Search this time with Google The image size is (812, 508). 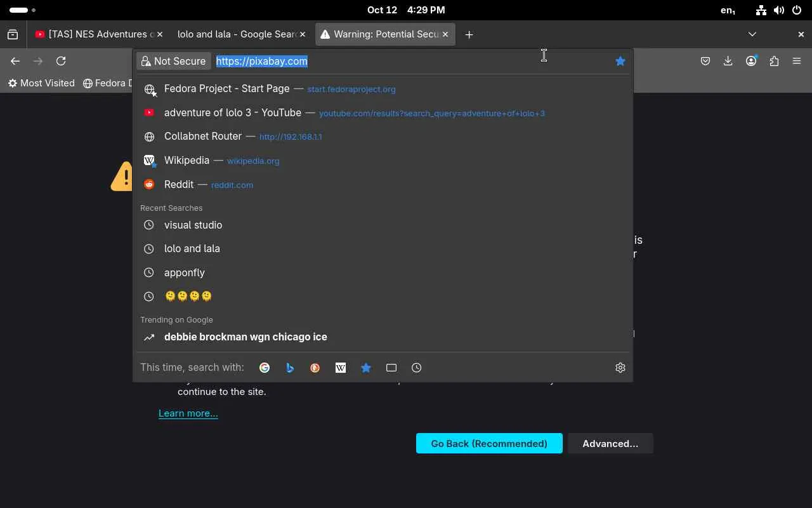265,368
